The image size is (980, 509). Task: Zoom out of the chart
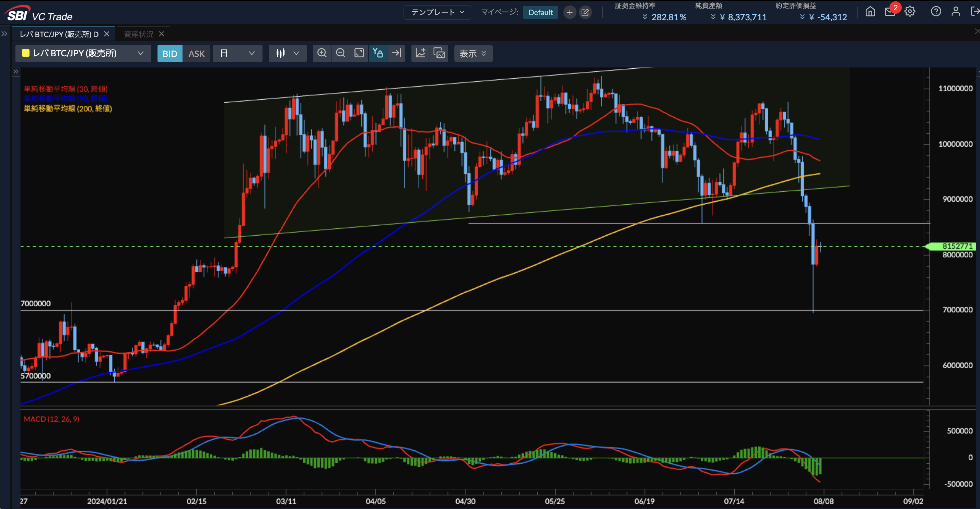(x=340, y=53)
